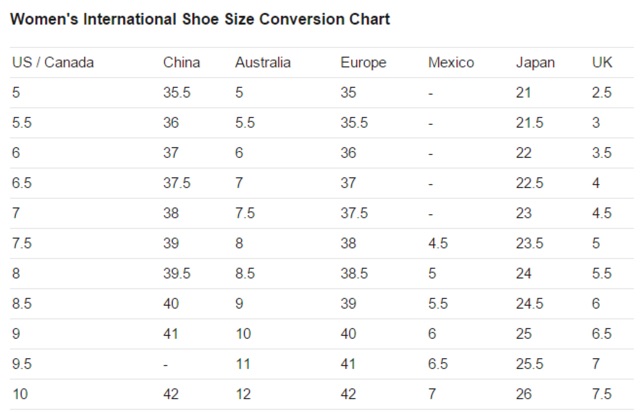Click Japan size 22.5 cell
Viewport: 640px width, 412px height.
tap(529, 183)
